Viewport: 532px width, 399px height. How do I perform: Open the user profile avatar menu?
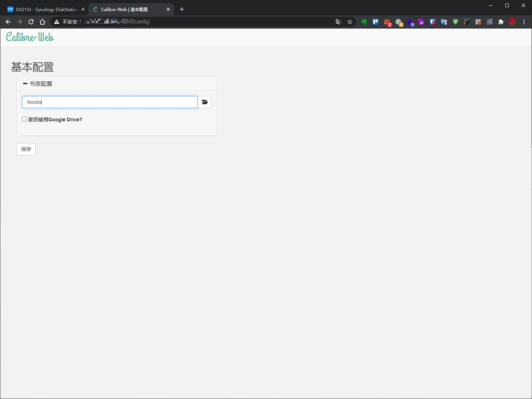[512, 22]
